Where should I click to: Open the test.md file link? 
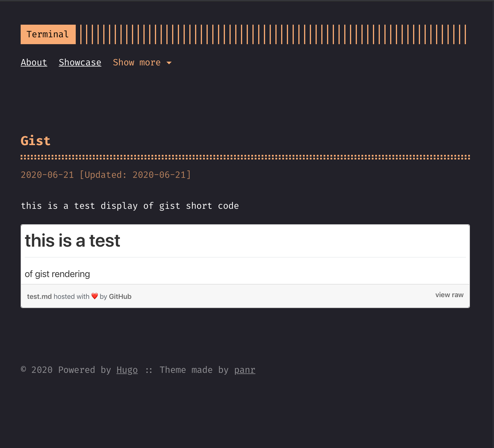(x=39, y=296)
